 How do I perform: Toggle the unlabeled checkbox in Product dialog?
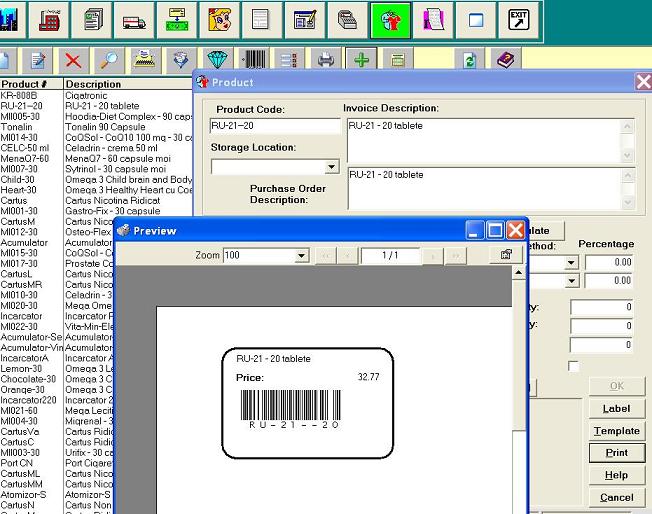[573, 366]
